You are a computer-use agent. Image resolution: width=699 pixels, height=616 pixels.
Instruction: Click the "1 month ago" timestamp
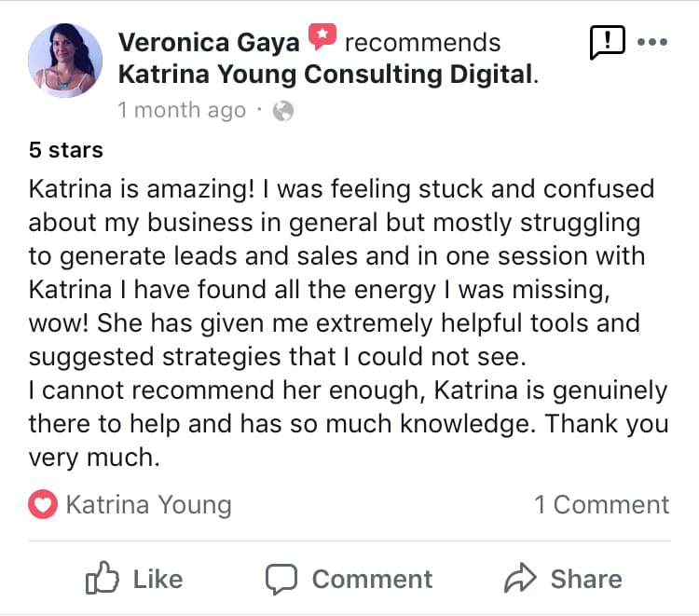coord(182,110)
